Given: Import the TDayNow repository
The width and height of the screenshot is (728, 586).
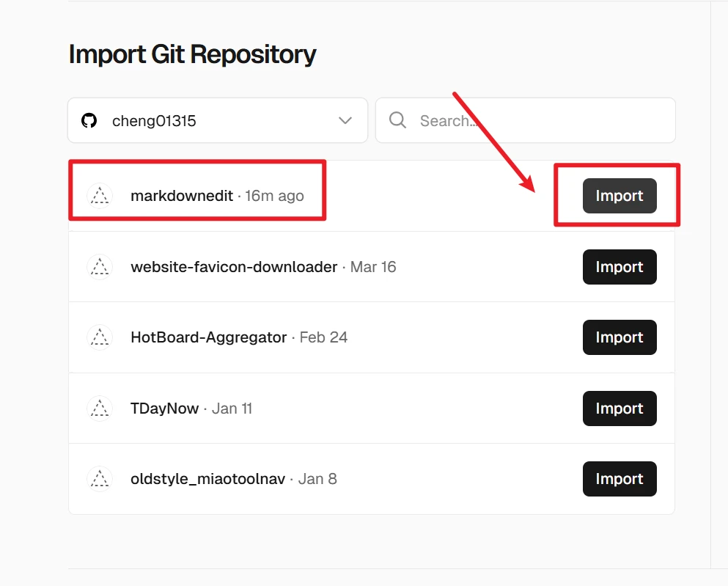Looking at the screenshot, I should (619, 409).
